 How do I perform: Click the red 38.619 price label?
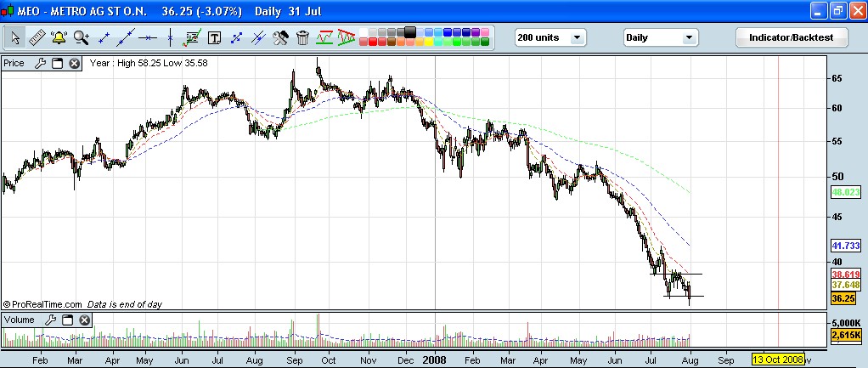pyautogui.click(x=845, y=274)
